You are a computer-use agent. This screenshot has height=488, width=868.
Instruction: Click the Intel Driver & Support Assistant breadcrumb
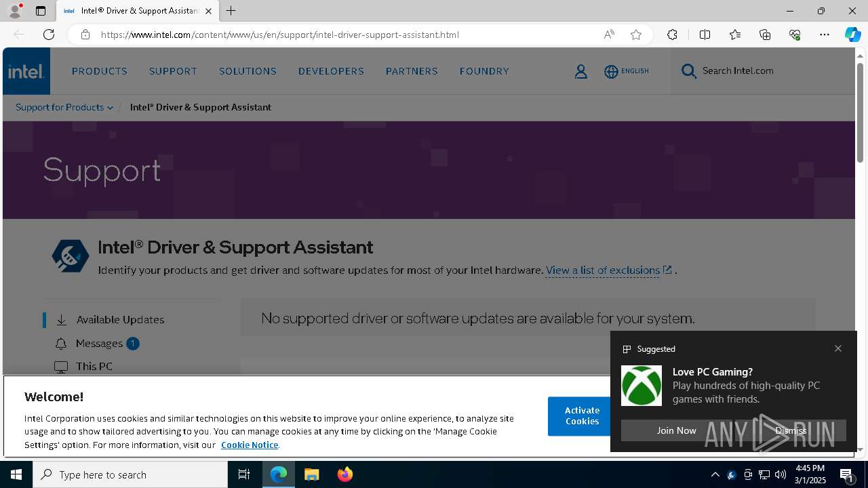click(x=201, y=107)
